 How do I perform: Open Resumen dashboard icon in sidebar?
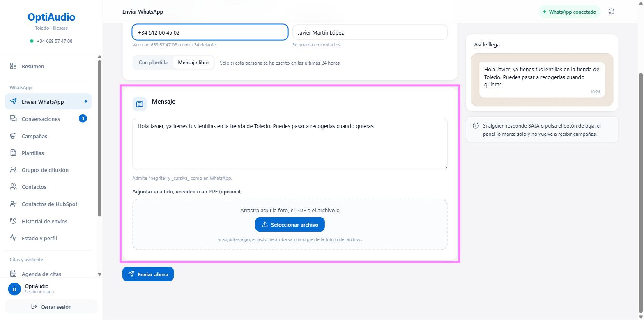pyautogui.click(x=13, y=66)
